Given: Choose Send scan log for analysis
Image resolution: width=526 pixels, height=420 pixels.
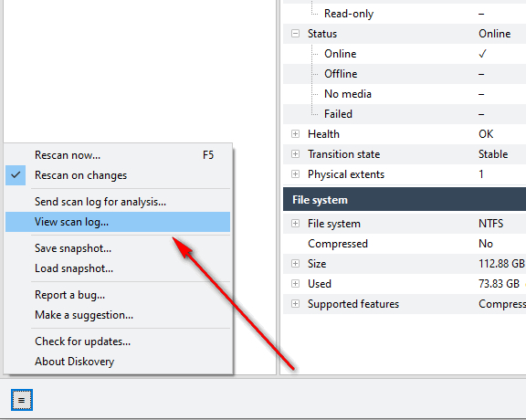Looking at the screenshot, I should (118, 202).
